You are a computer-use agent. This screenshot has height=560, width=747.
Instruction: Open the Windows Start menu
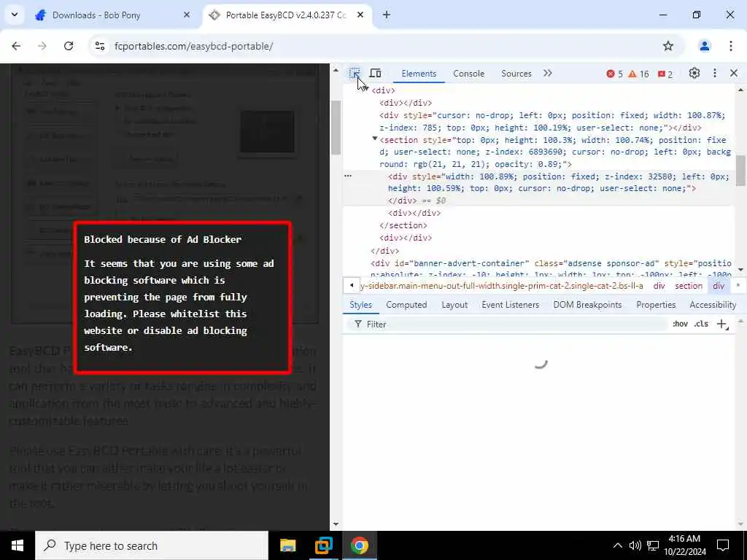[18, 545]
